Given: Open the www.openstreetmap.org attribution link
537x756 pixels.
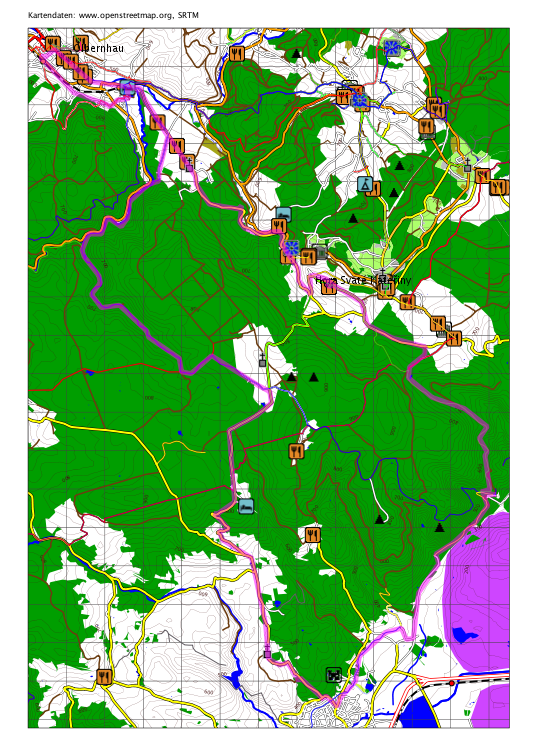Looking at the screenshot, I should coord(125,15).
